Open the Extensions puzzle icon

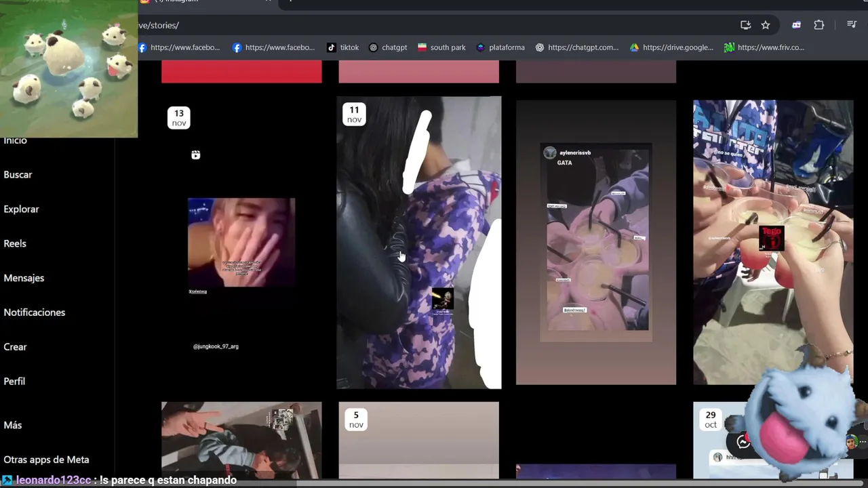(x=819, y=25)
